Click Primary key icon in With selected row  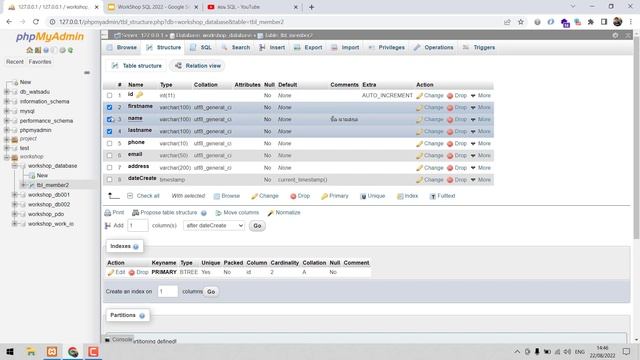[x=324, y=196]
